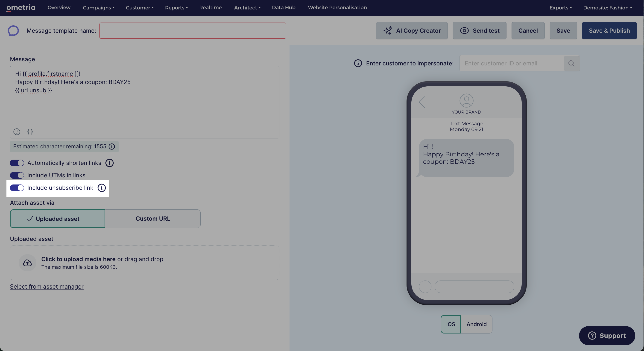Click the Save button
This screenshot has height=351, width=644.
tap(563, 31)
